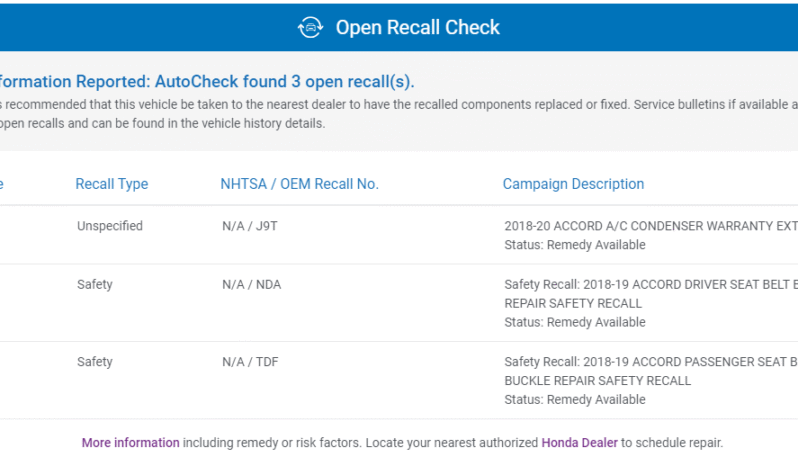Follow the Honda Dealer link
Viewport: 798px width, 466px height.
click(578, 442)
